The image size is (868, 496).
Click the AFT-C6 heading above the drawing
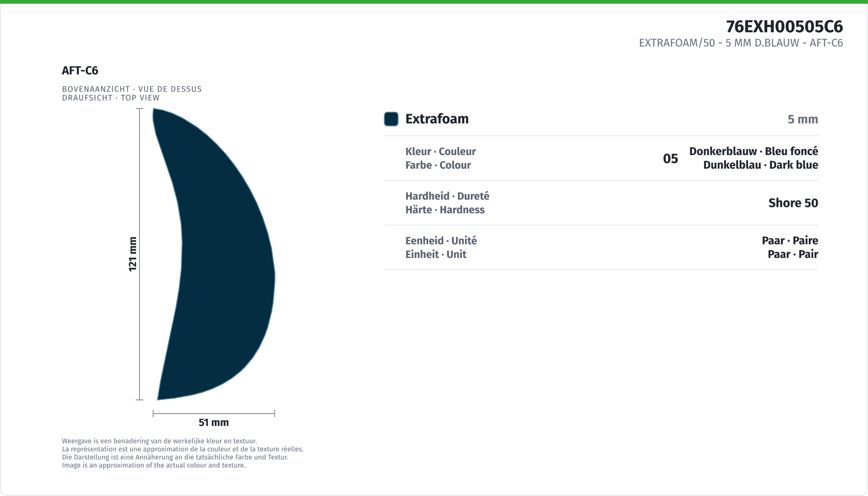tap(80, 71)
